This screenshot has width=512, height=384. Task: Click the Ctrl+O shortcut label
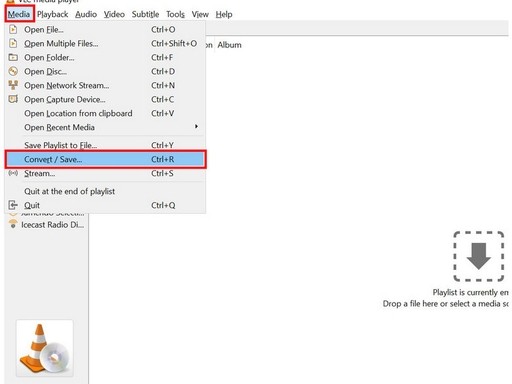pyautogui.click(x=163, y=30)
